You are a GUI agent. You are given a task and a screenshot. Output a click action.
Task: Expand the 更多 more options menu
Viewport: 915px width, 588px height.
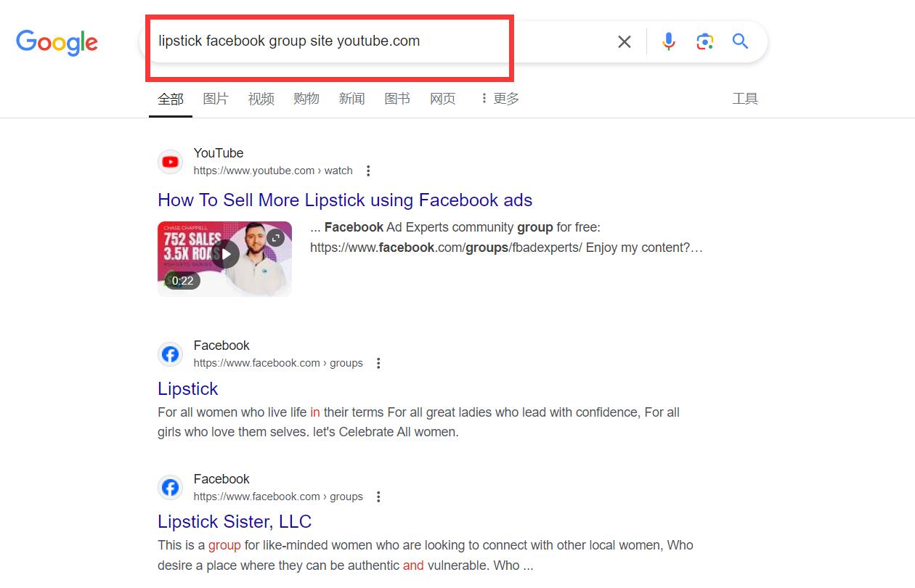(500, 99)
